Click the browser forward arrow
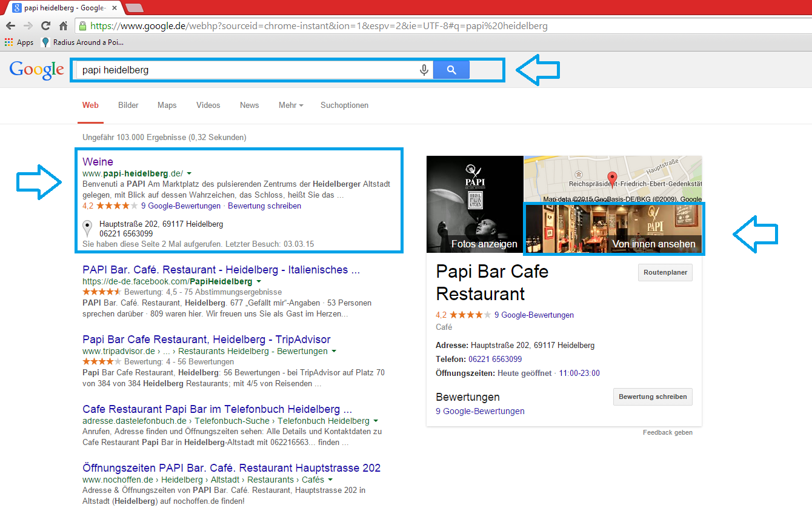 (x=28, y=26)
